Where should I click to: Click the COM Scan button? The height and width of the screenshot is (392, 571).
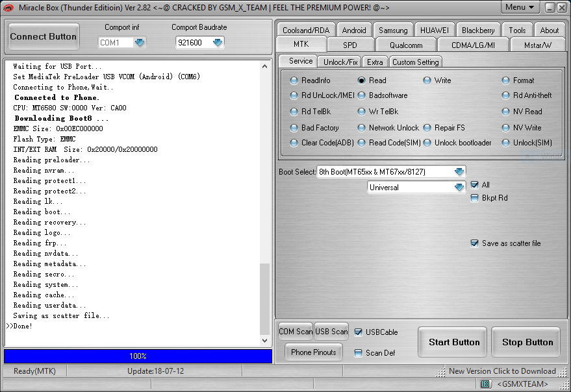[296, 332]
